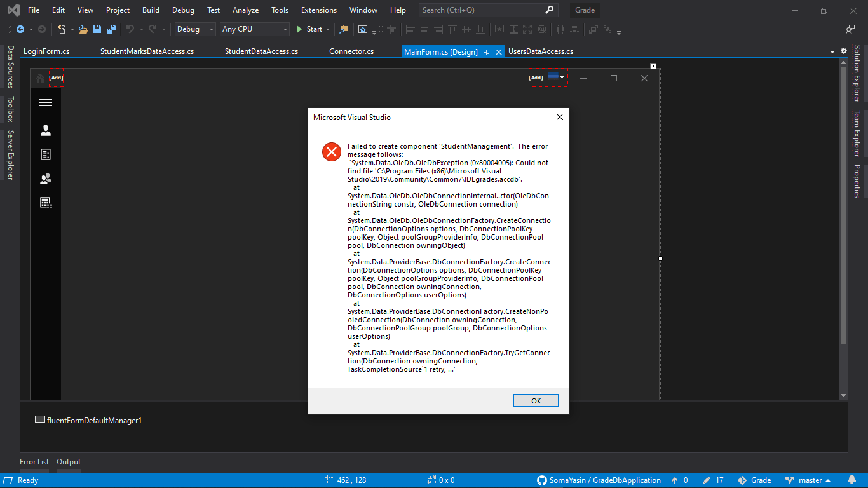Open the Error List panel tab

click(x=34, y=462)
